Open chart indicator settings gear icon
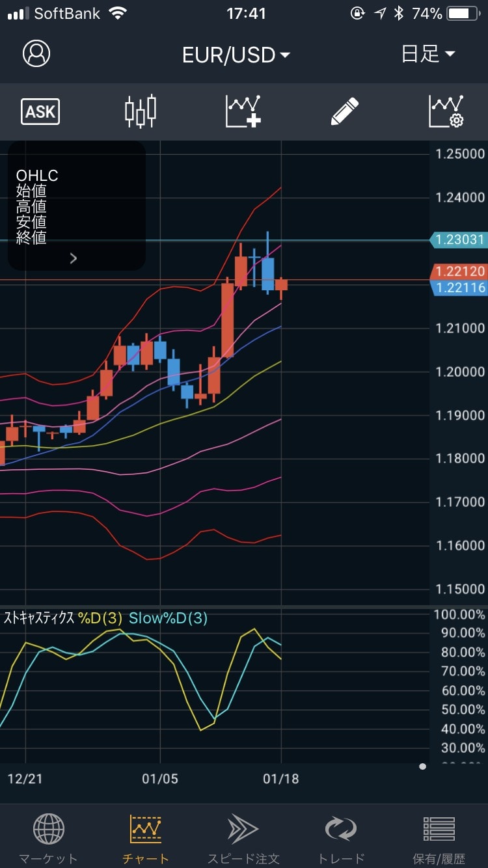The image size is (488, 868). pos(446,111)
